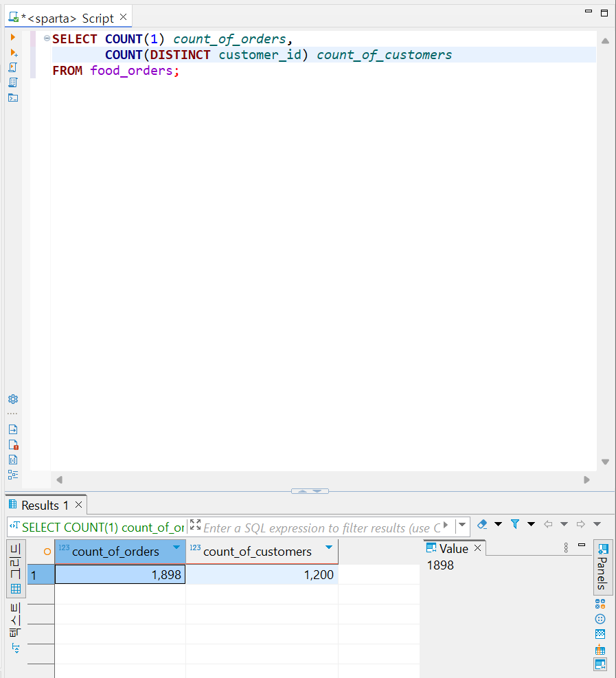616x678 pixels.
Task: Close the Results 1 tab
Action: click(x=79, y=505)
